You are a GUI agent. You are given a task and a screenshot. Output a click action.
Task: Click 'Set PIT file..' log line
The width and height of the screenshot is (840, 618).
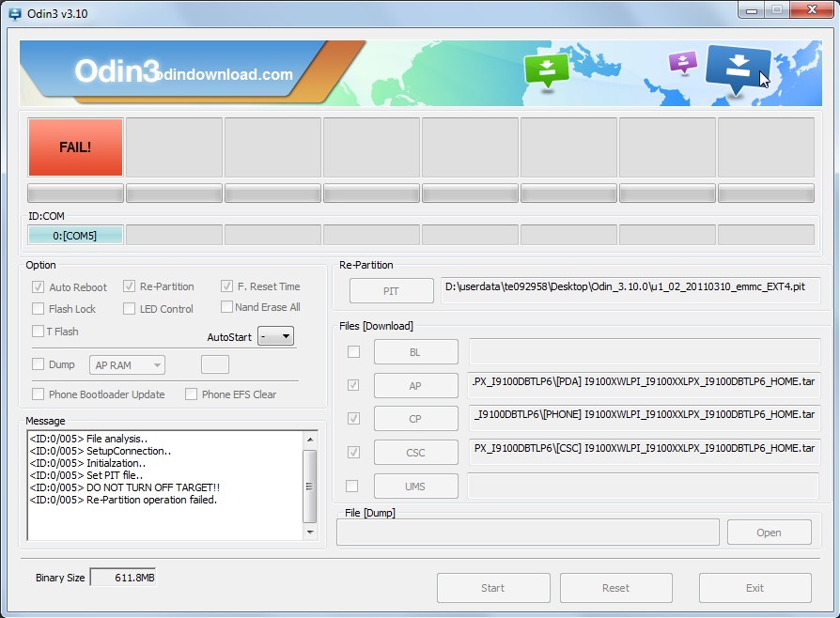86,475
